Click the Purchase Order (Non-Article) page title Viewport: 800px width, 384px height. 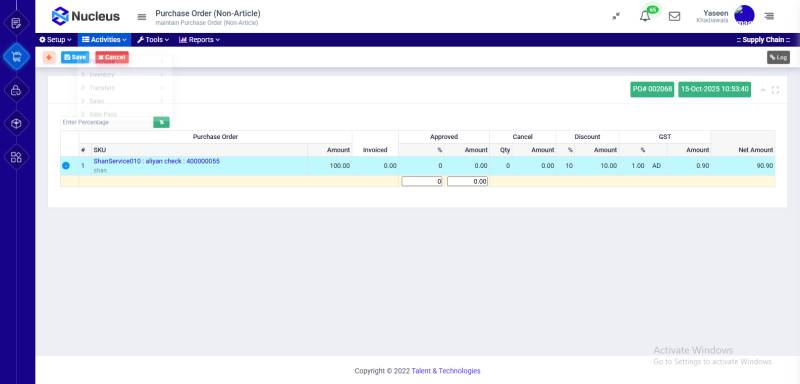208,13
